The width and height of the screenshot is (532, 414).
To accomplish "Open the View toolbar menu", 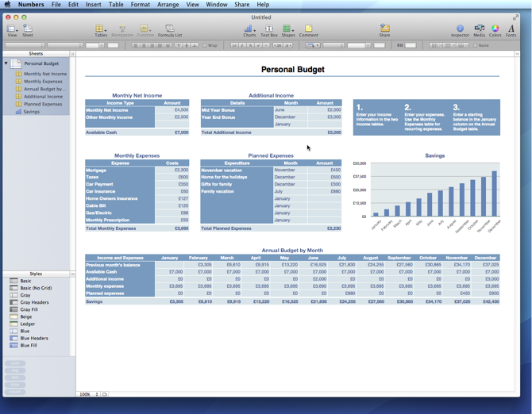I will (12, 30).
